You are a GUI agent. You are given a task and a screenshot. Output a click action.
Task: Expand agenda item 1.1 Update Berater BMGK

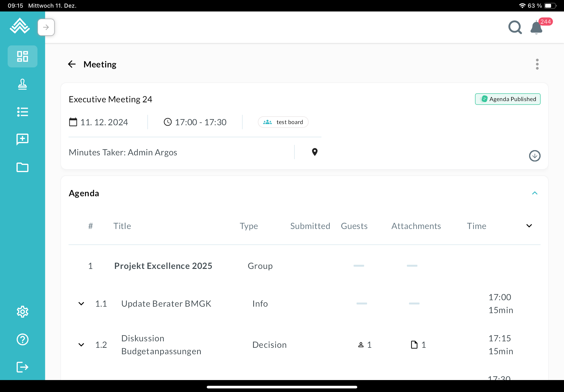(x=81, y=304)
